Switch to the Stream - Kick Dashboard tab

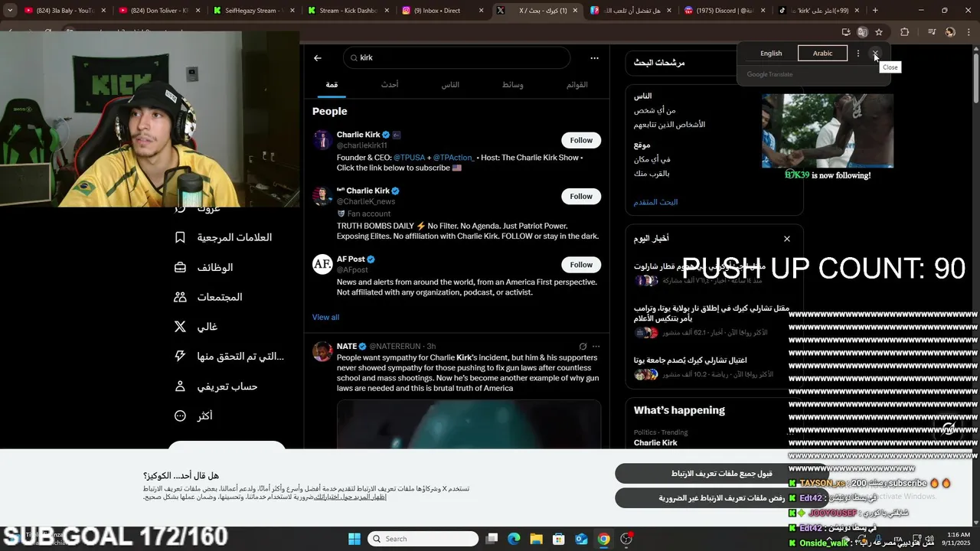(348, 11)
